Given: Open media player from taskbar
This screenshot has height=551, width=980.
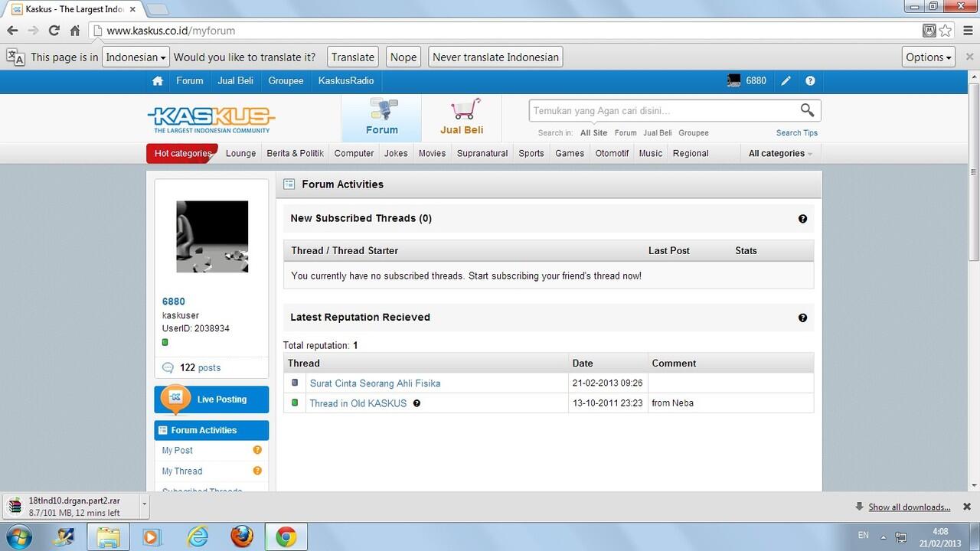Looking at the screenshot, I should [152, 536].
